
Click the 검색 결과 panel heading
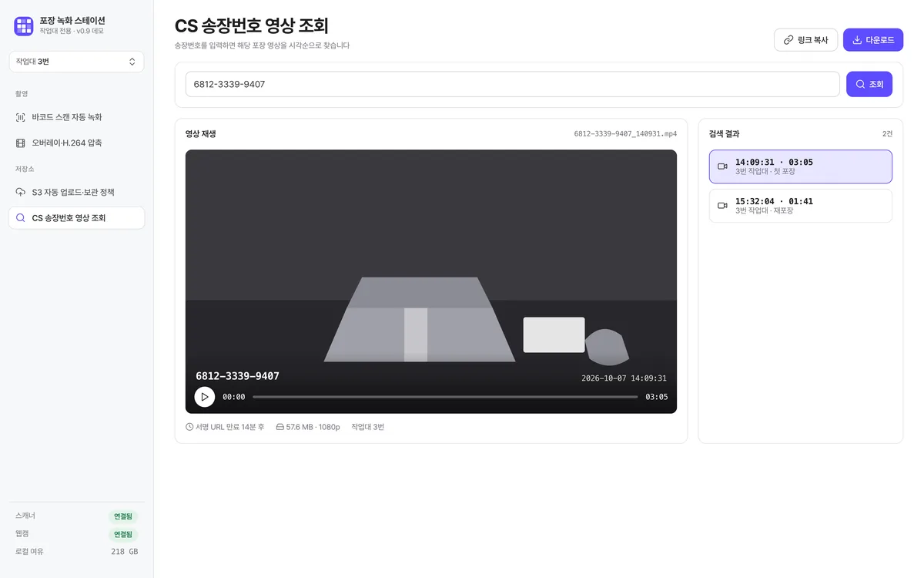(x=724, y=134)
